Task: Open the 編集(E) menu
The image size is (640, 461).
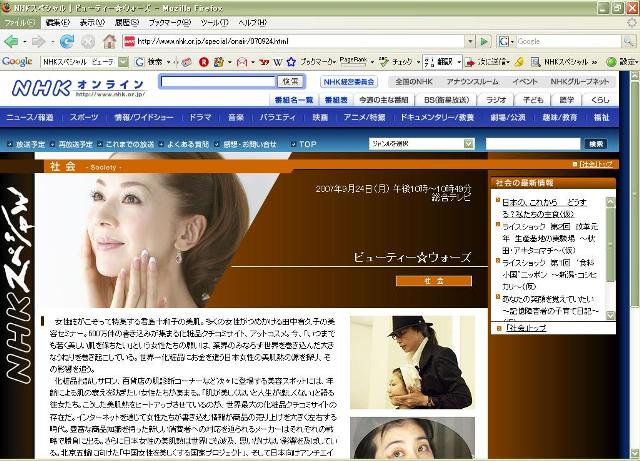Action: pos(58,23)
